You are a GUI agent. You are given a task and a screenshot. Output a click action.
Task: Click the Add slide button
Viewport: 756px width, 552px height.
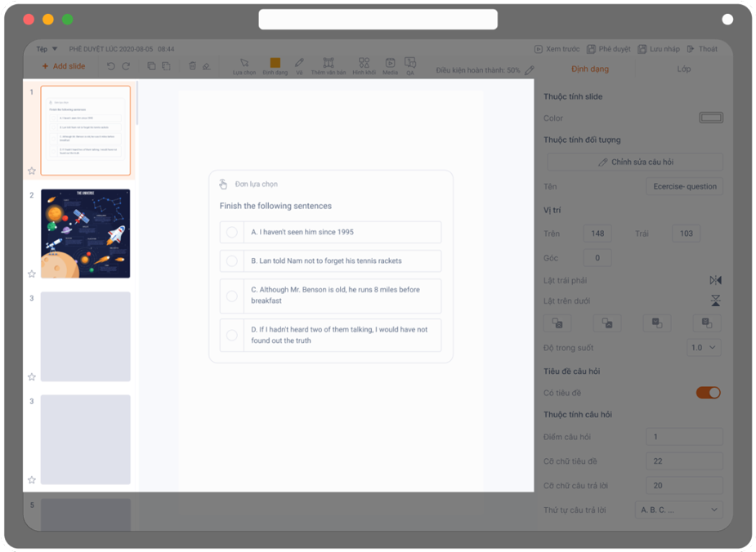pos(64,66)
